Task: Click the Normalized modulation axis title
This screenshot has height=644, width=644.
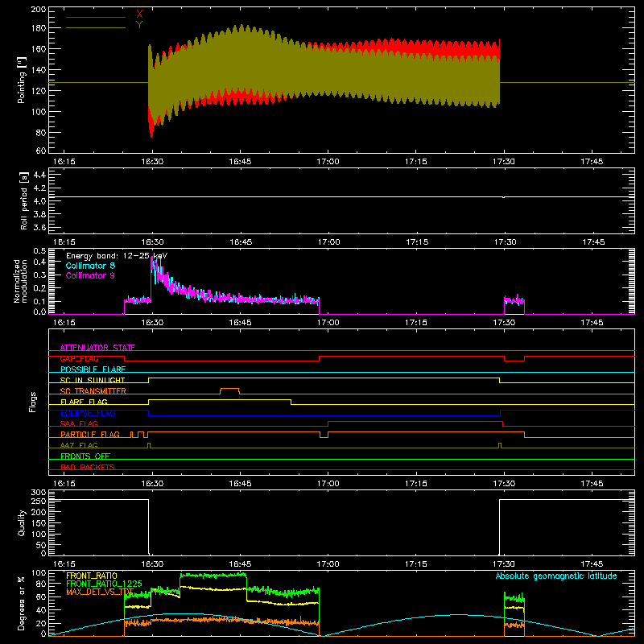Action: point(20,281)
